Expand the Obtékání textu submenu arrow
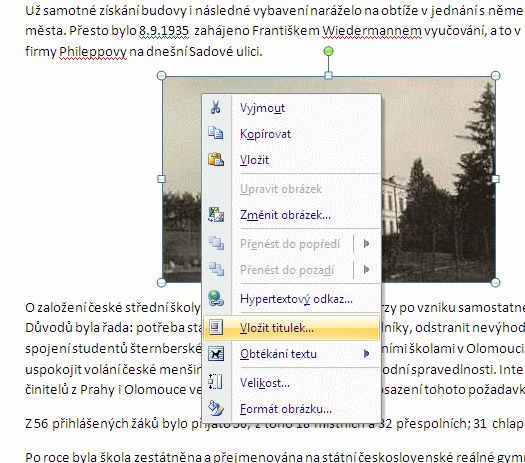Viewport: 525px width, 463px height. coord(367,354)
